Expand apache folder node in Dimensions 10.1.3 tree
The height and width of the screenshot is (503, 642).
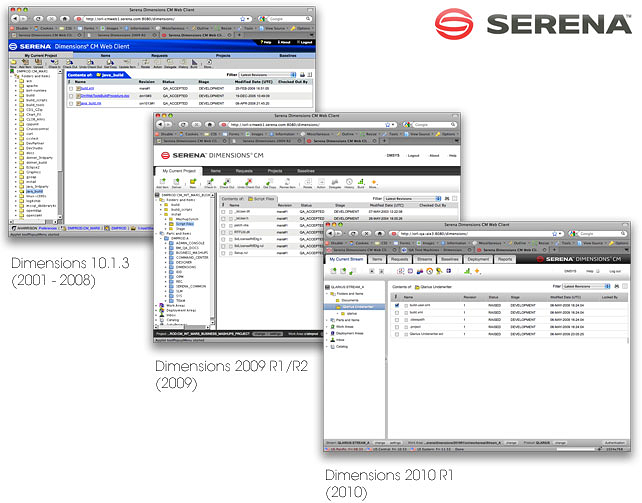coord(16,86)
